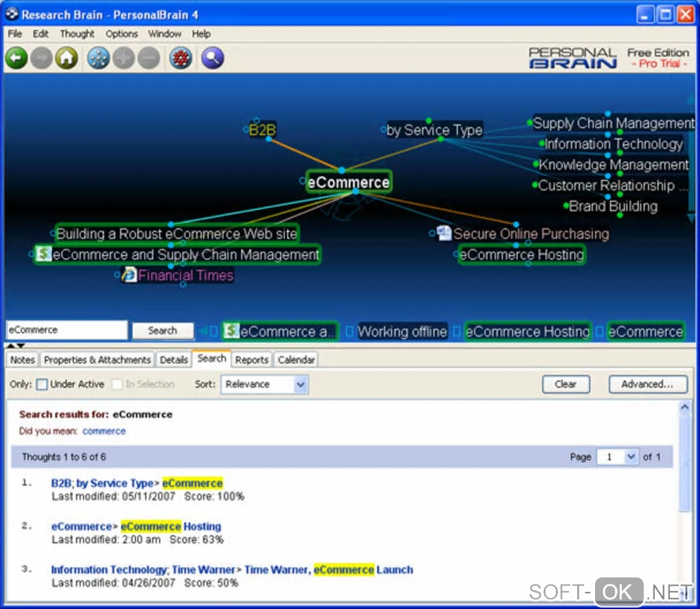700x609 pixels.
Task: Click the red web/brain toolbar icon
Action: [180, 58]
